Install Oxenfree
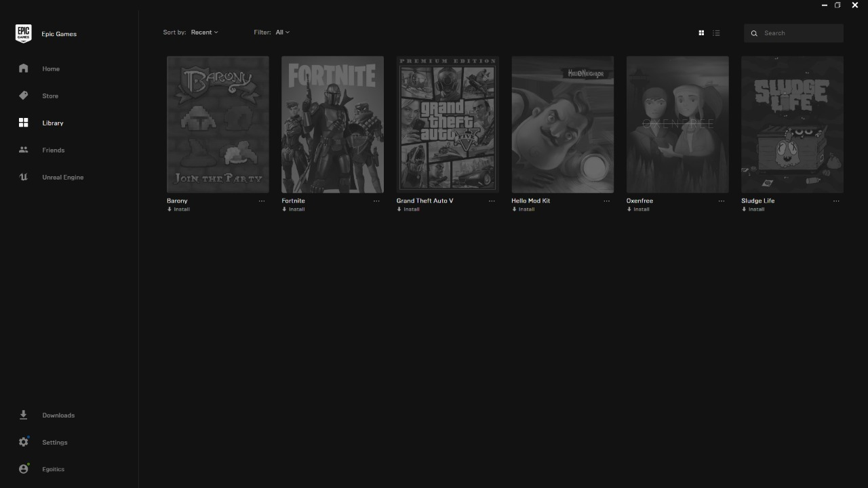 pos(638,209)
